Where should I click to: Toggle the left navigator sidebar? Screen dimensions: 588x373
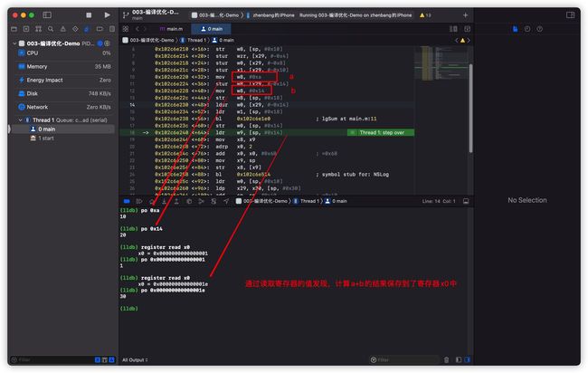(x=47, y=15)
